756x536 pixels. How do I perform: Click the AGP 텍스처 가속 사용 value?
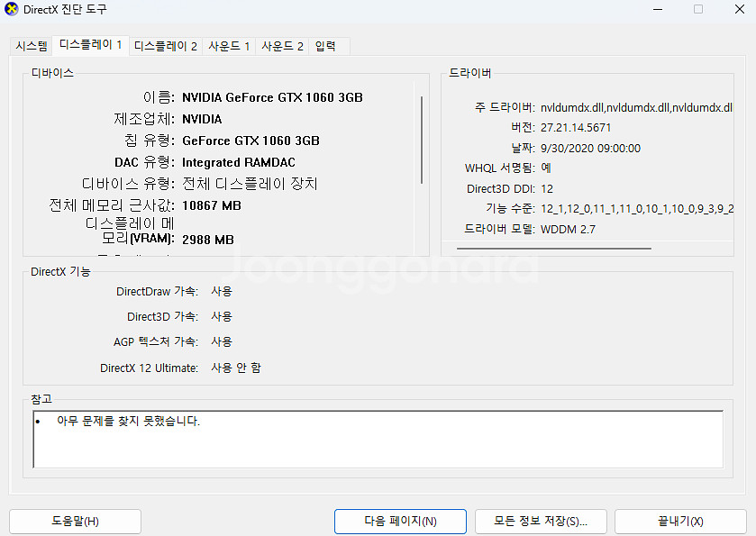[x=222, y=341]
